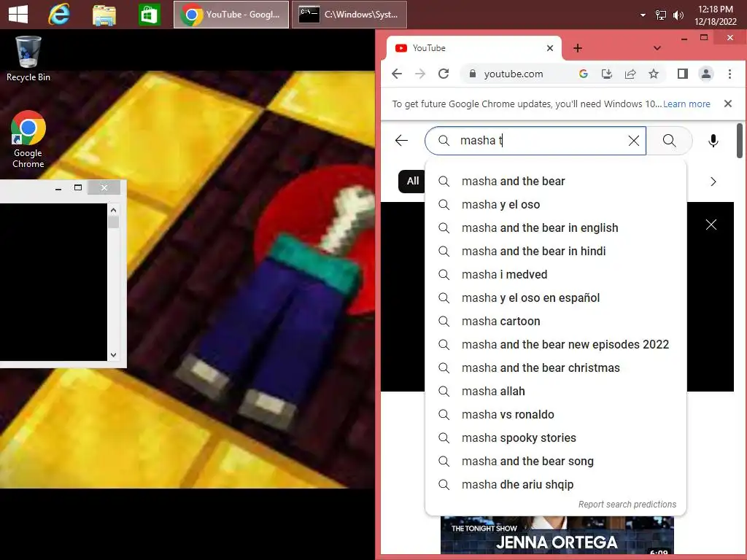Viewport: 747px width, 560px height.
Task: Choose suggestion masha y el oso en español
Action: click(555, 297)
